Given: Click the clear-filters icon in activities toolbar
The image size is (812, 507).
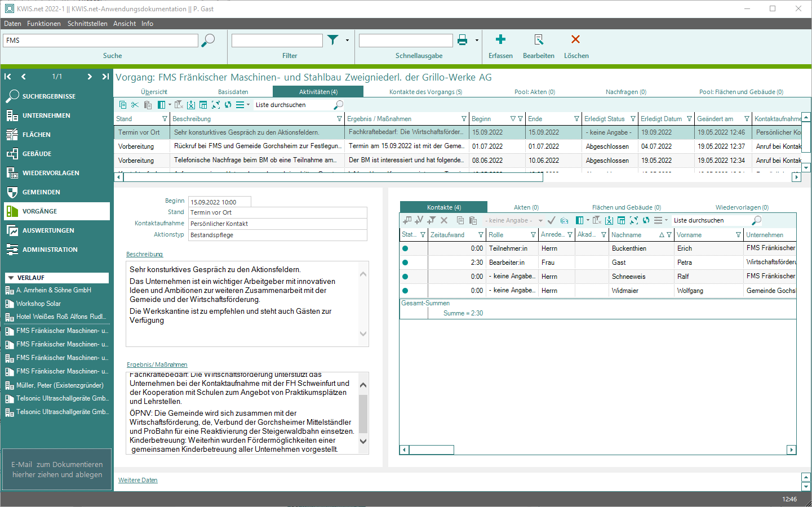Looking at the screenshot, I should (x=179, y=105).
